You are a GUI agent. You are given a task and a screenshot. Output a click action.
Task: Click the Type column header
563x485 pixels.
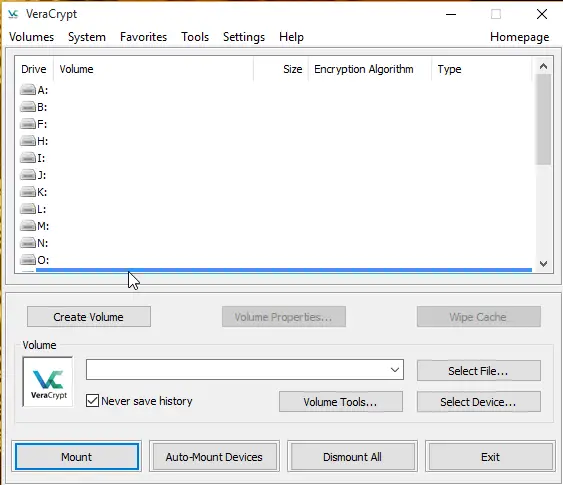pos(481,69)
